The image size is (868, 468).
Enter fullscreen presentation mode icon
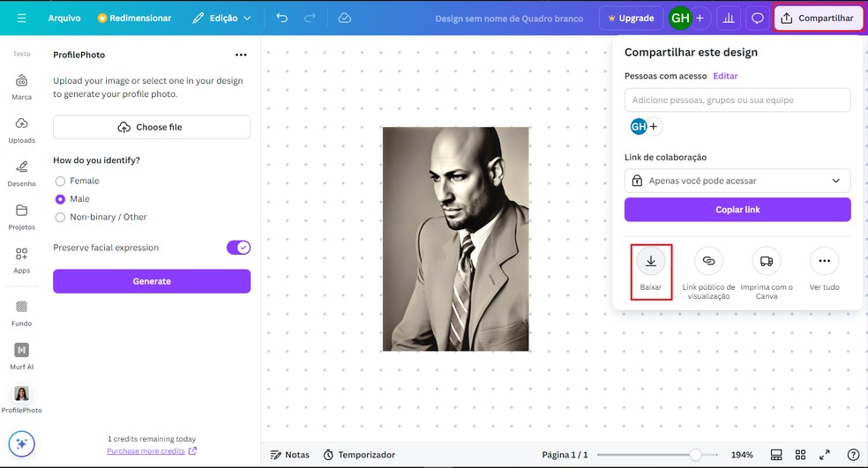click(824, 455)
